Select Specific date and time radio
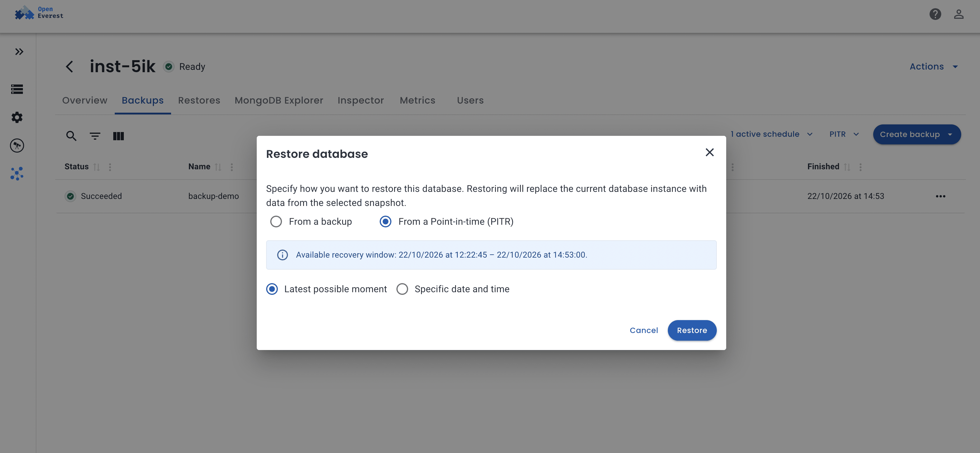This screenshot has height=453, width=980. [x=452, y=289]
